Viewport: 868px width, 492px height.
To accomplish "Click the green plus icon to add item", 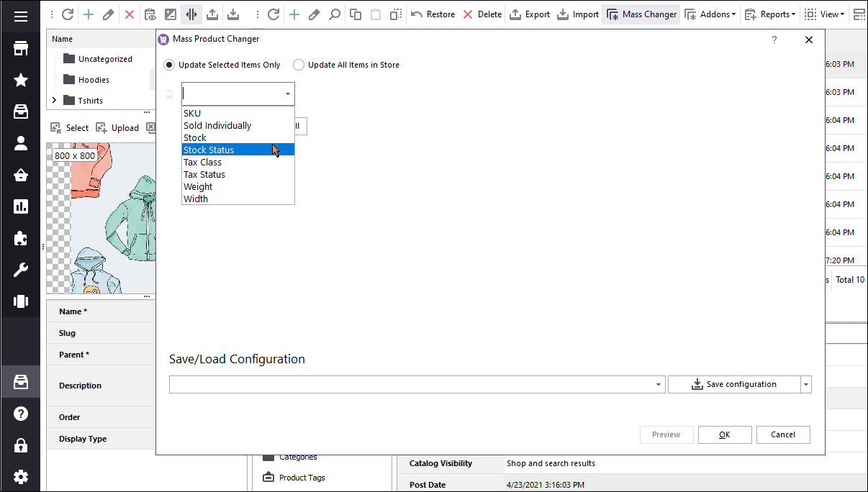I will (x=87, y=14).
